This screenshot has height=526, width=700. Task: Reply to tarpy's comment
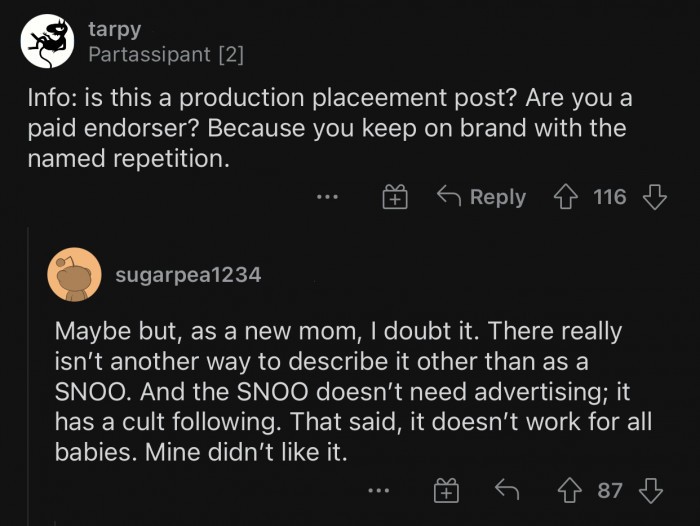click(x=481, y=196)
